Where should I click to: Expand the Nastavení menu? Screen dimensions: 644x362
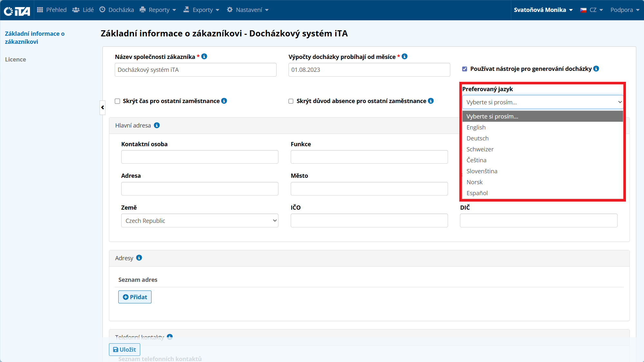tap(248, 10)
